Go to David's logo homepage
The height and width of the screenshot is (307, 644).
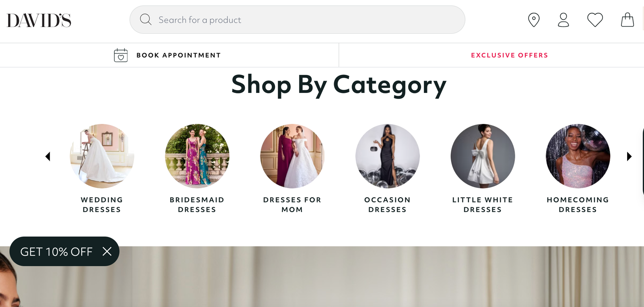pos(39,21)
